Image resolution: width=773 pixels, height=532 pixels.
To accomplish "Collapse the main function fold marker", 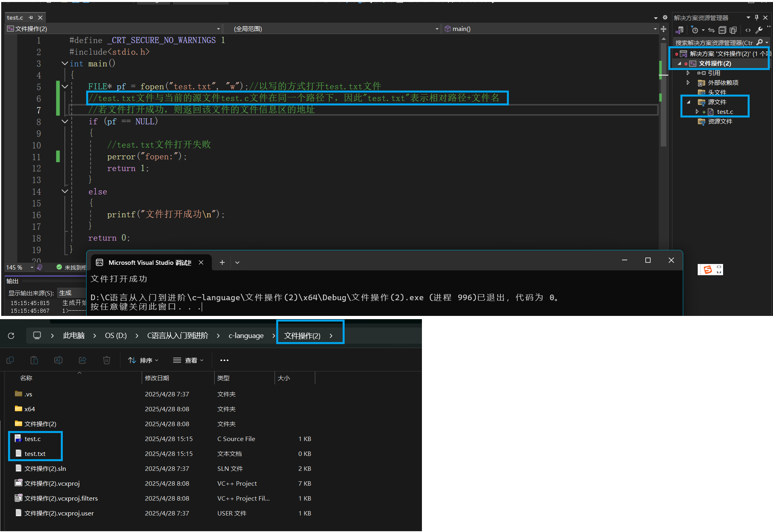I will pyautogui.click(x=64, y=63).
